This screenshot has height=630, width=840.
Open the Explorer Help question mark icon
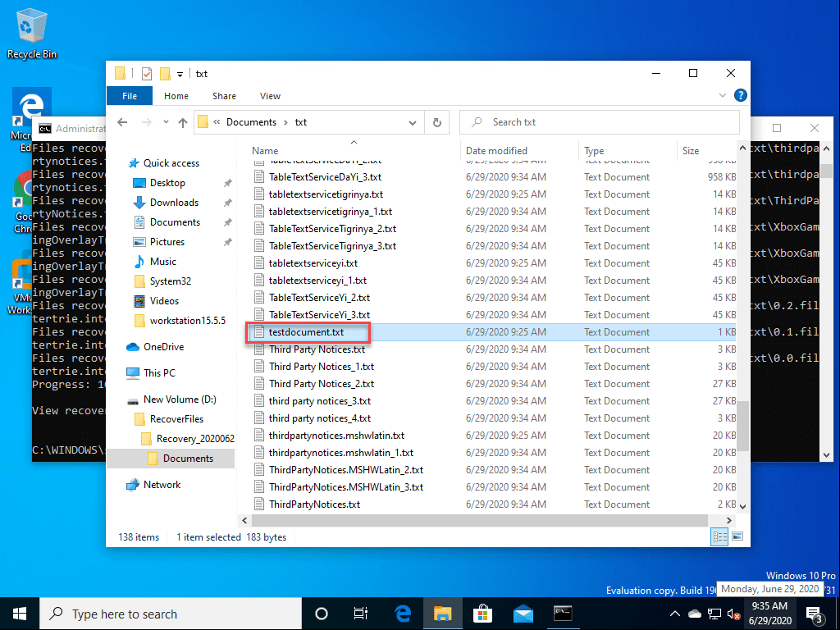pos(740,95)
